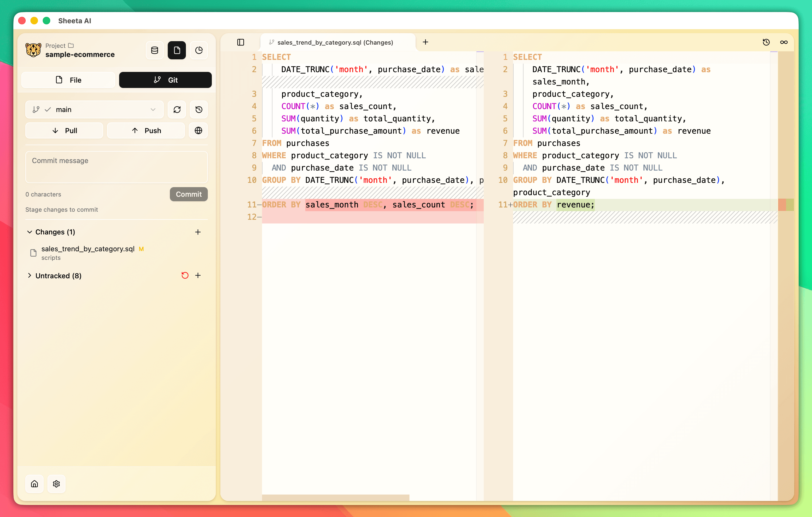
Task: Switch between File and Git panel toggle
Action: coord(165,80)
